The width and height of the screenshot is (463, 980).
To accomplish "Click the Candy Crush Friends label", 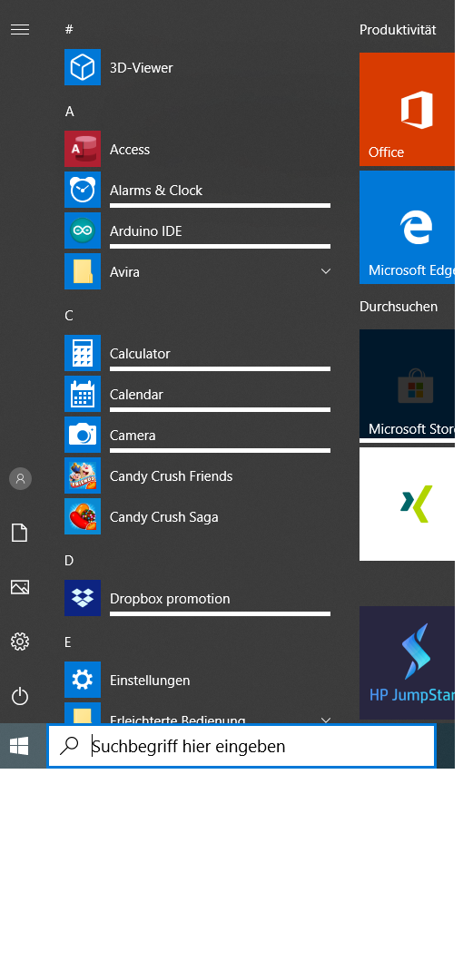I will click(x=171, y=476).
